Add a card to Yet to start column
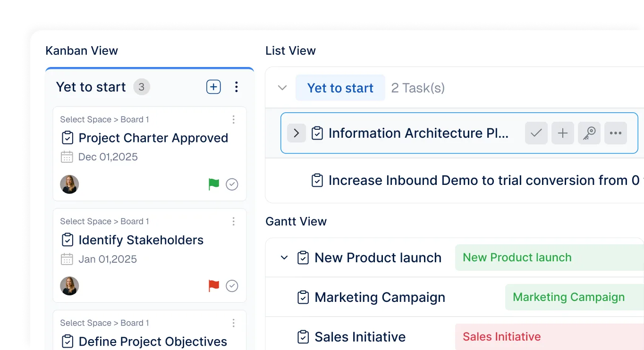 coord(213,87)
